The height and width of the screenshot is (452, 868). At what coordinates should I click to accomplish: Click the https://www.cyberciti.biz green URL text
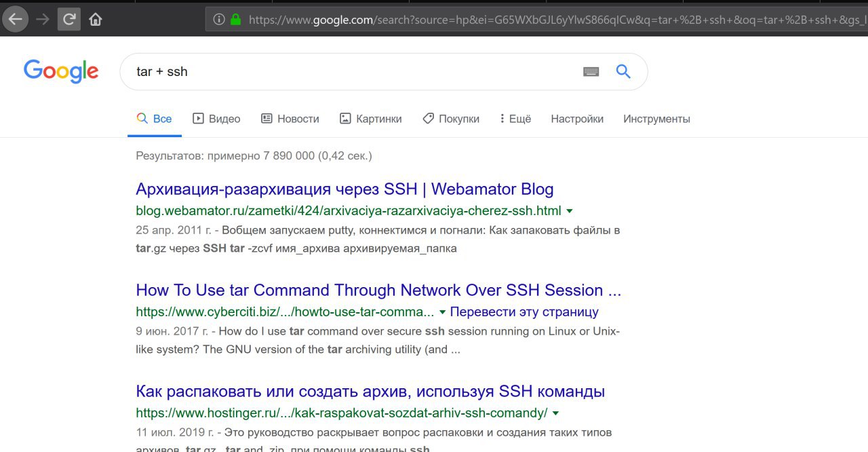tap(285, 312)
